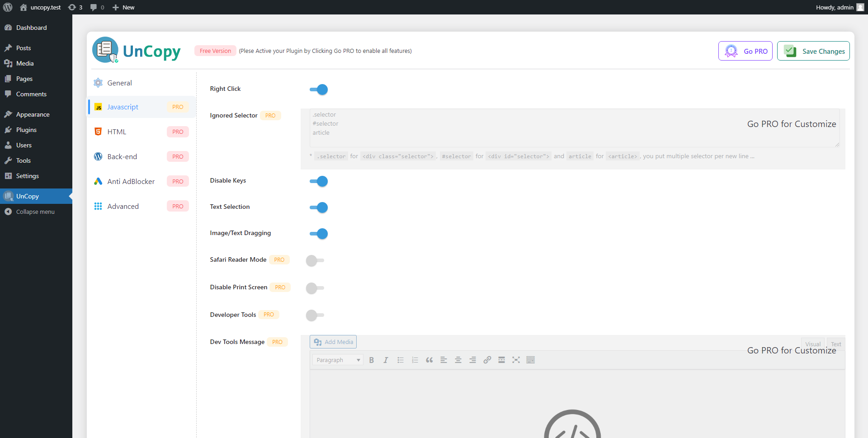Click the fullscreen editor icon
Viewport: 868px width, 438px height.
pyautogui.click(x=516, y=360)
